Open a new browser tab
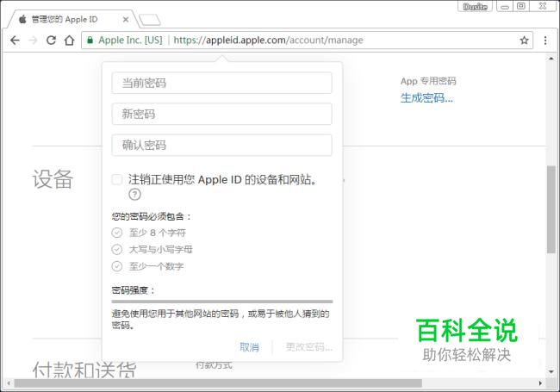This screenshot has width=560, height=392. click(x=150, y=20)
